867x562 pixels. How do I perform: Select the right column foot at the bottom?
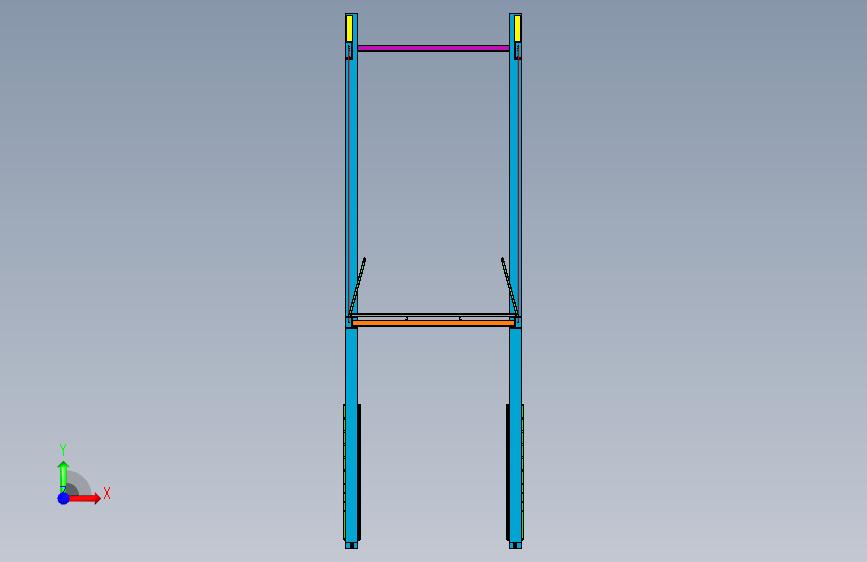click(515, 545)
